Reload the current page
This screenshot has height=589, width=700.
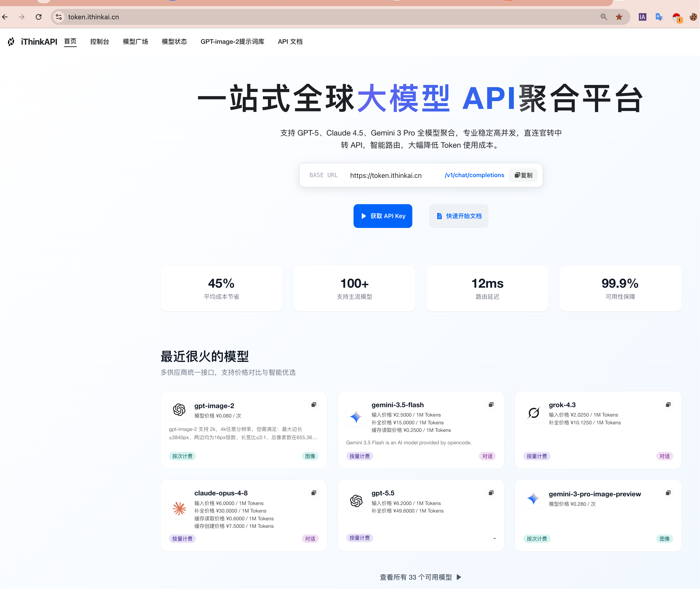pyautogui.click(x=39, y=17)
